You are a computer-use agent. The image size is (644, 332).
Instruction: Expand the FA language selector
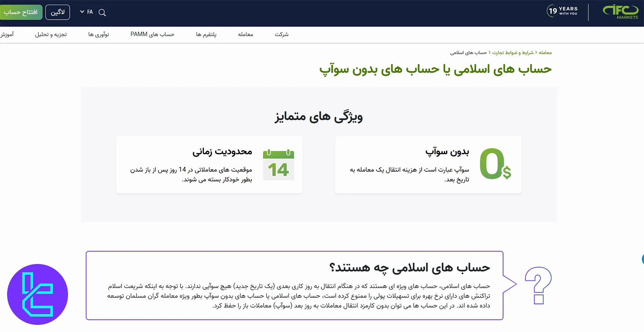[87, 12]
